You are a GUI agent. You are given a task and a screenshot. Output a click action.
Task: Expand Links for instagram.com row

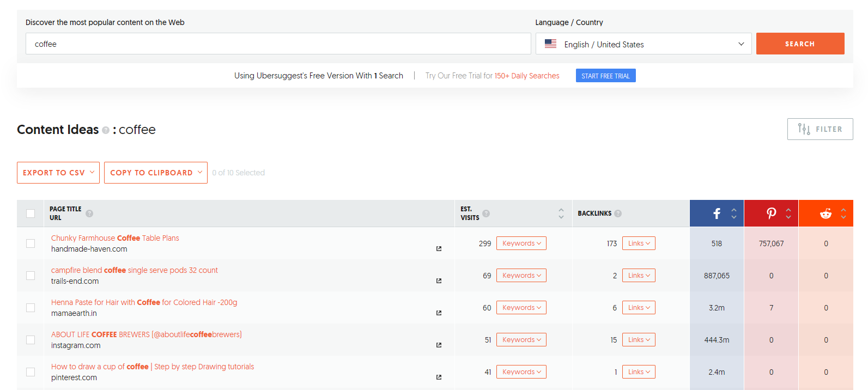pos(639,340)
